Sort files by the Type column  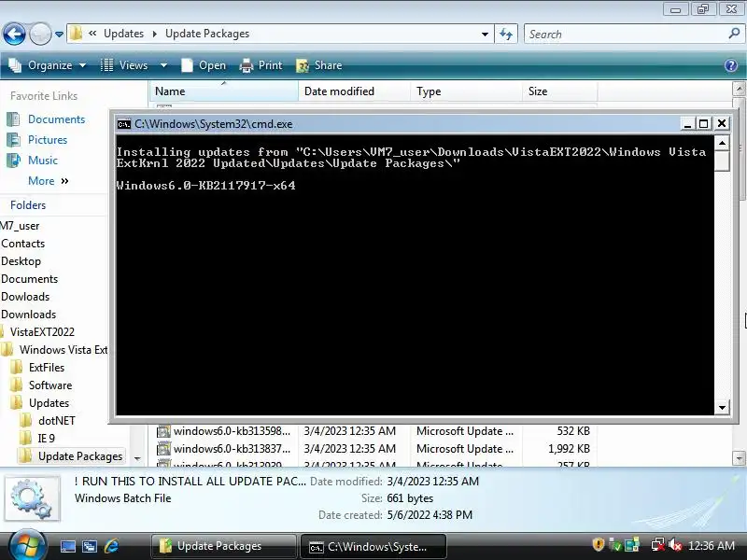click(x=466, y=91)
